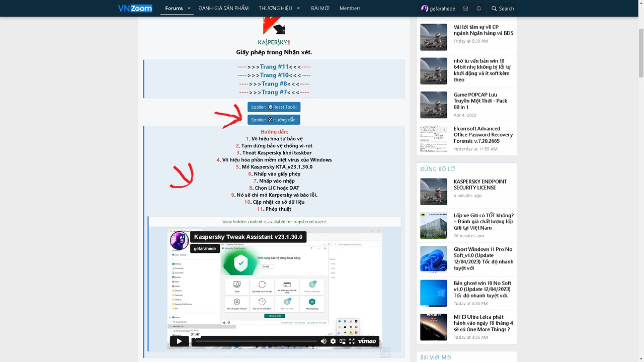Click 'View hidden content' notice text
Image resolution: width=644 pixels, height=362 pixels.
point(275,222)
